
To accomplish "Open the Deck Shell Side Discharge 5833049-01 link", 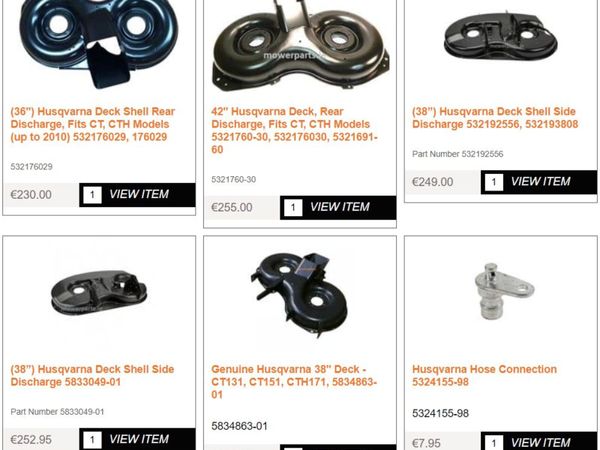I will 92,375.
